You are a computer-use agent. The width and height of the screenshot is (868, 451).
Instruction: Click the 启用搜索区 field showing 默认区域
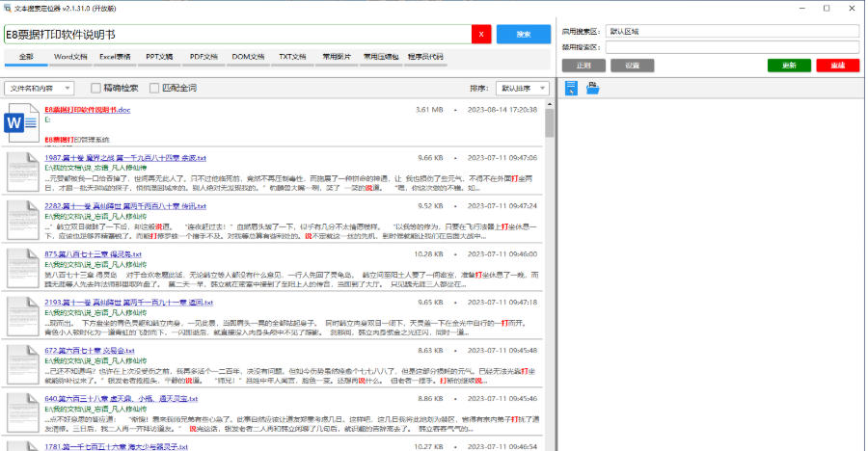tap(732, 32)
